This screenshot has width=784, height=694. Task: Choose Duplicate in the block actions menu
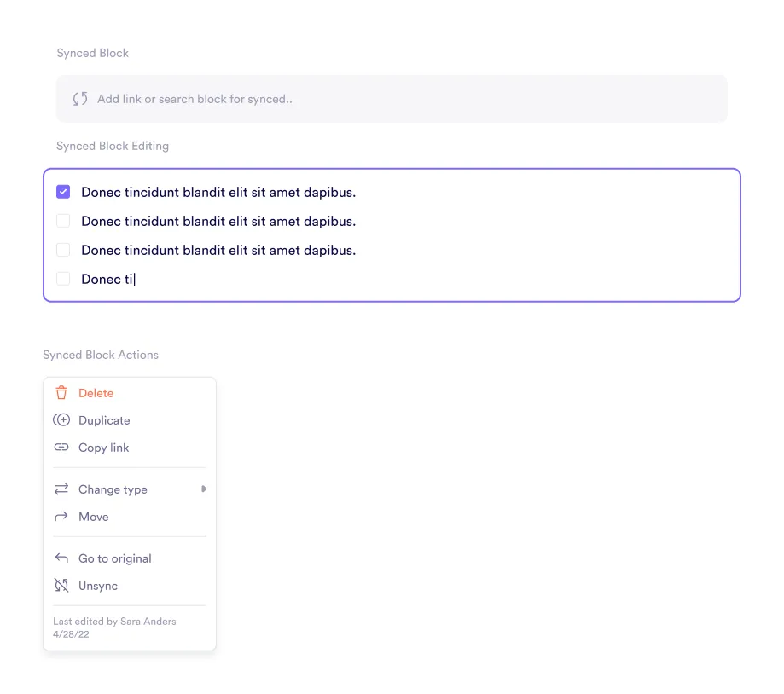point(104,420)
